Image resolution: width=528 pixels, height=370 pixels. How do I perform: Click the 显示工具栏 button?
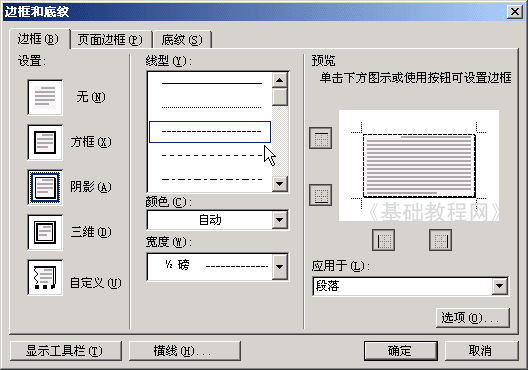click(x=66, y=351)
